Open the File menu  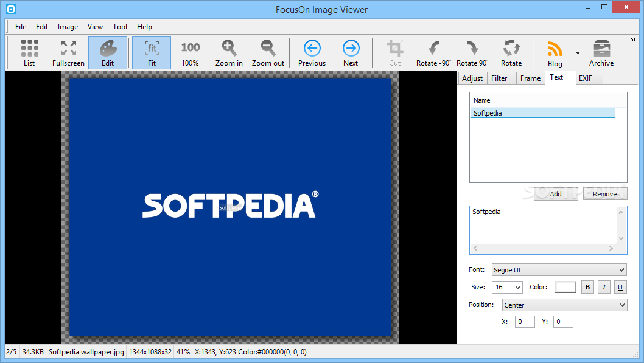point(21,27)
